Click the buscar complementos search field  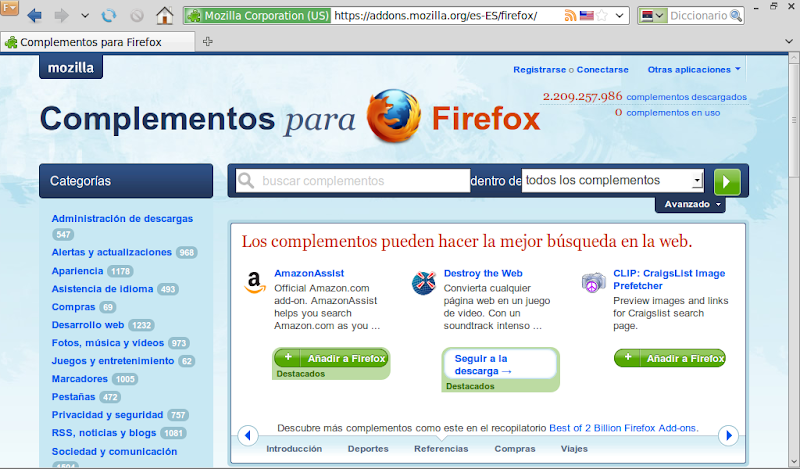click(x=353, y=181)
